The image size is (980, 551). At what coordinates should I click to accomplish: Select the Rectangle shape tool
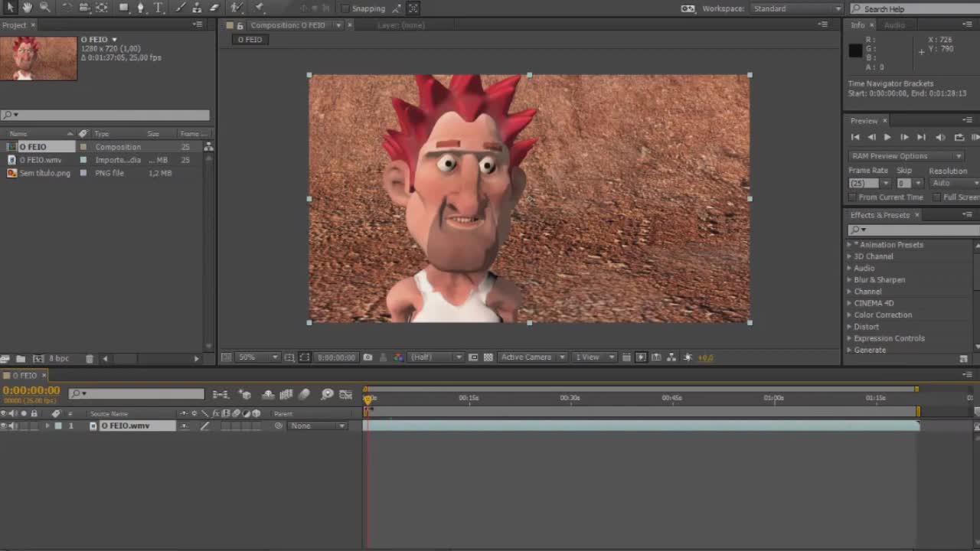pos(124,8)
